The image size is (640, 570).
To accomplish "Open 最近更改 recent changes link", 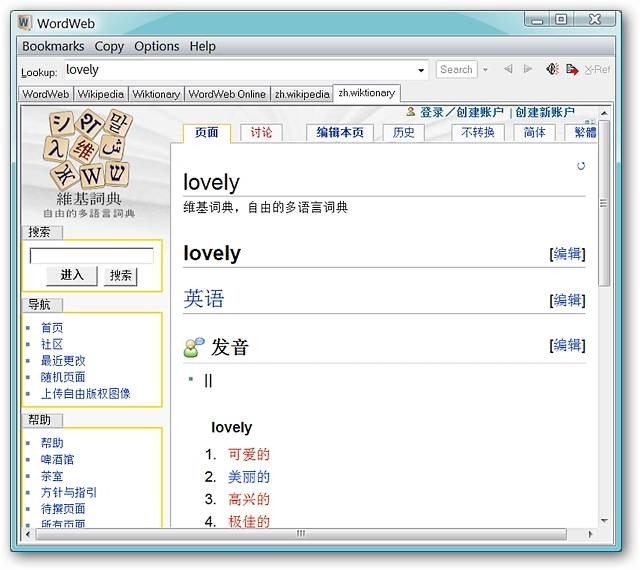I will point(63,361).
